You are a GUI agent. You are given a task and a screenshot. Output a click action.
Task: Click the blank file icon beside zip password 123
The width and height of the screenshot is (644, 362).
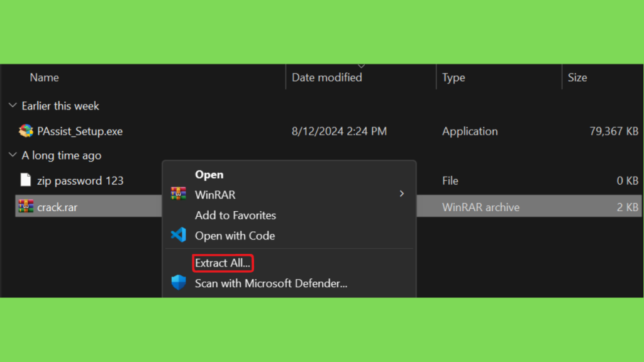(x=25, y=180)
